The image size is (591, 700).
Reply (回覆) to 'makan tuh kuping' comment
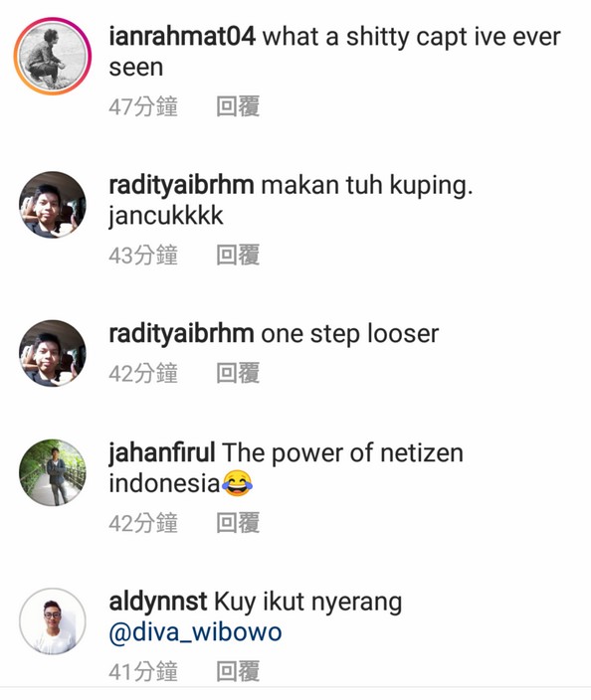pos(238,256)
